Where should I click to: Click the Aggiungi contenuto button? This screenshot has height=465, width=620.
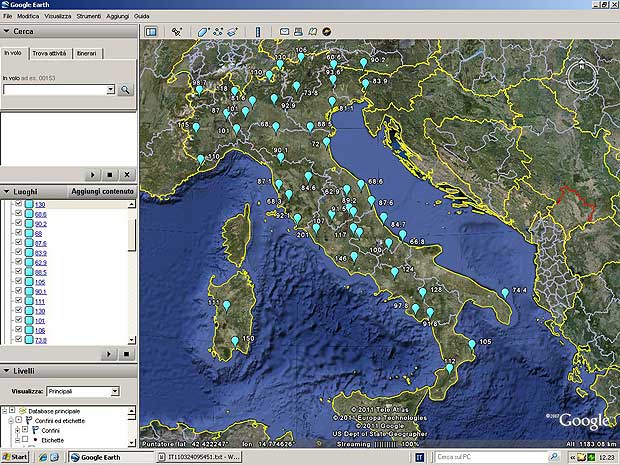tap(102, 191)
